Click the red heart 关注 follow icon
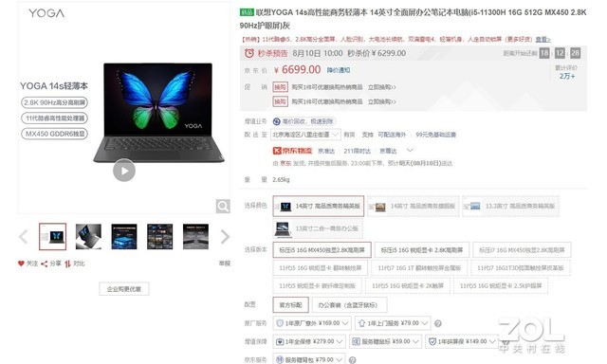The height and width of the screenshot is (364, 607). (21, 264)
